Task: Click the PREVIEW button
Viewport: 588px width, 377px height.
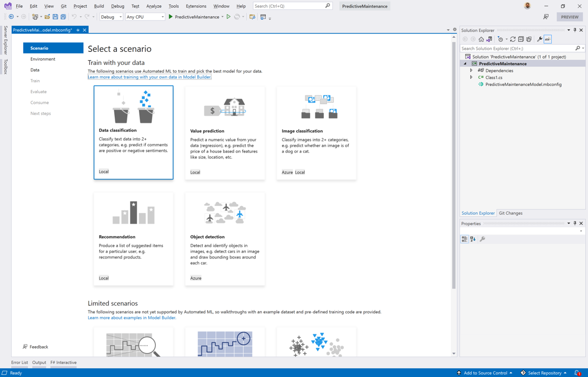Action: [x=570, y=17]
